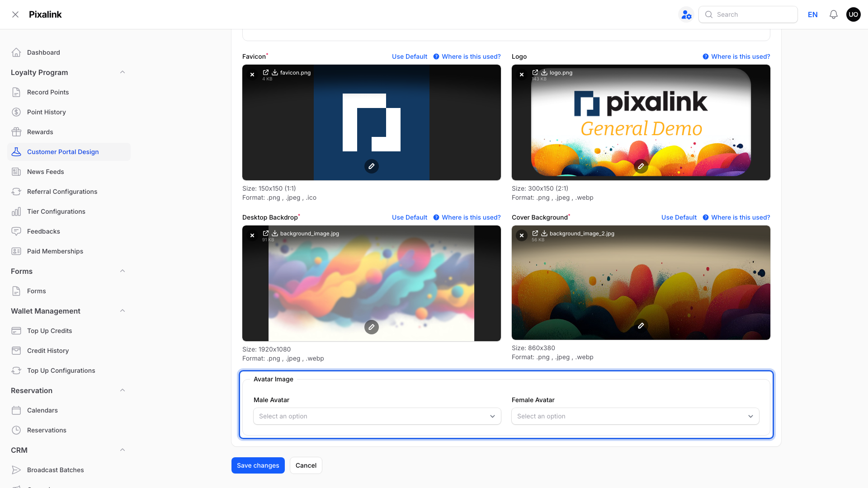
Task: Download the logo.png file
Action: pos(544,72)
